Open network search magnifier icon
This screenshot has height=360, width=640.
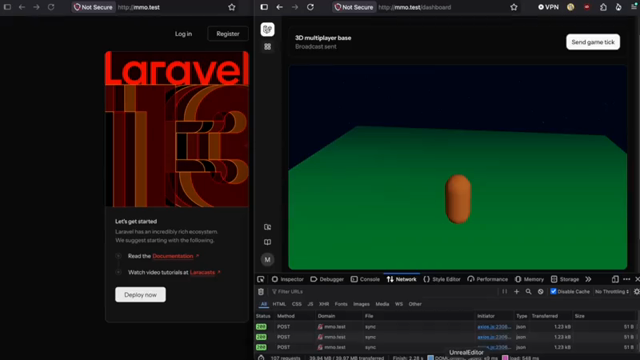click(529, 291)
